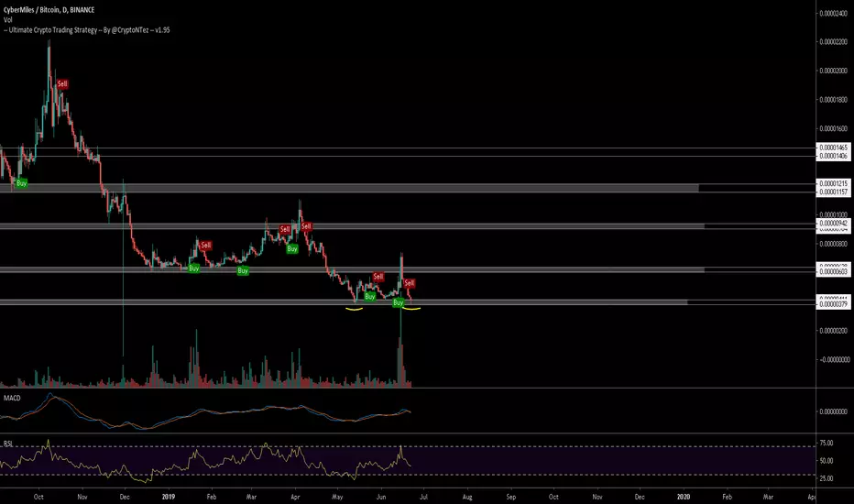The image size is (854, 504).
Task: Click the right yellow arc bottom marker
Action: tap(410, 310)
